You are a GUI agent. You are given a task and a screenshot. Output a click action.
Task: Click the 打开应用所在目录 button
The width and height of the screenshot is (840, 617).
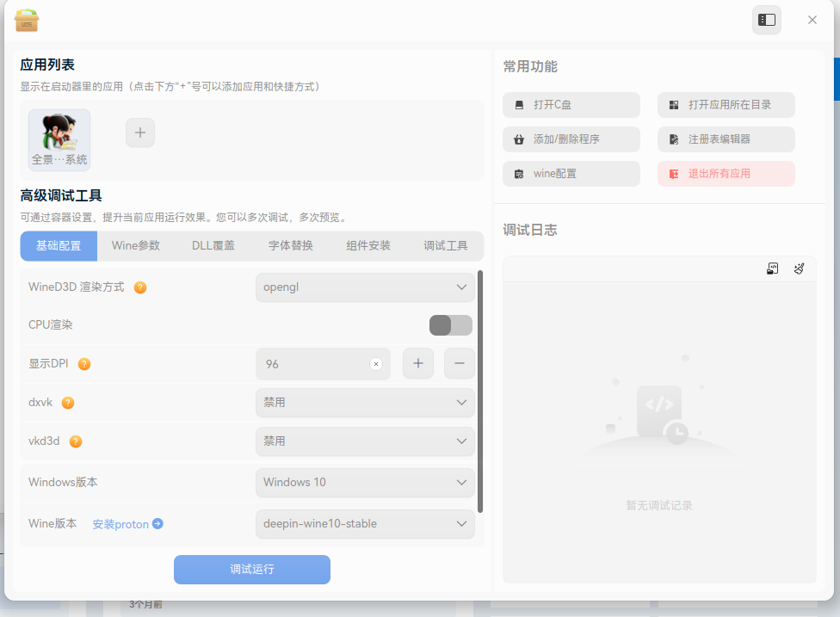[726, 105]
